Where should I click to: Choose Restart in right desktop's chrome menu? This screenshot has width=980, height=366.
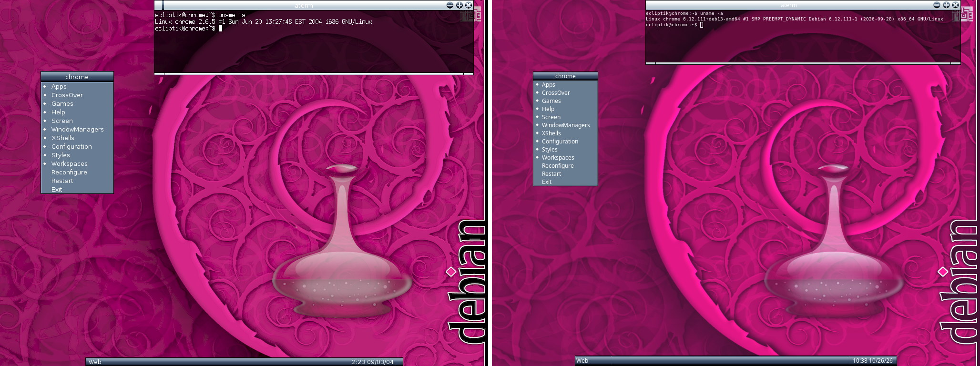point(565,173)
